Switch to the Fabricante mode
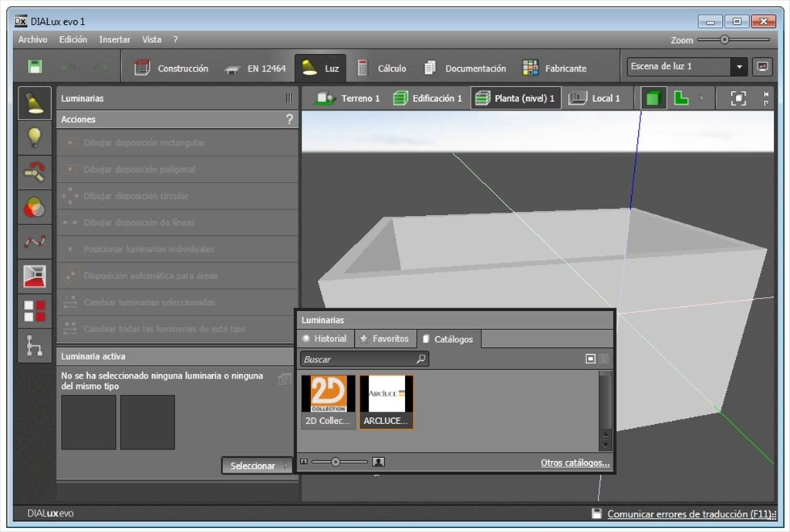This screenshot has width=790, height=532. [x=555, y=68]
